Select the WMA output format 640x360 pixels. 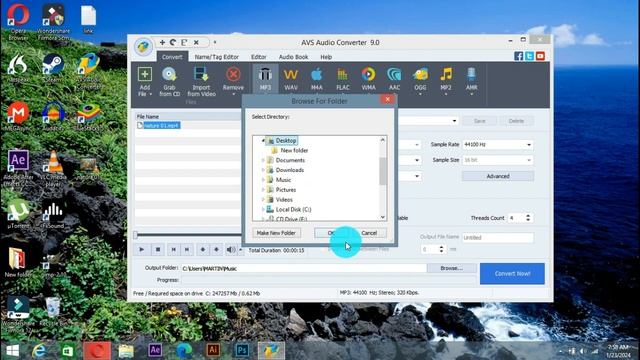click(x=368, y=79)
